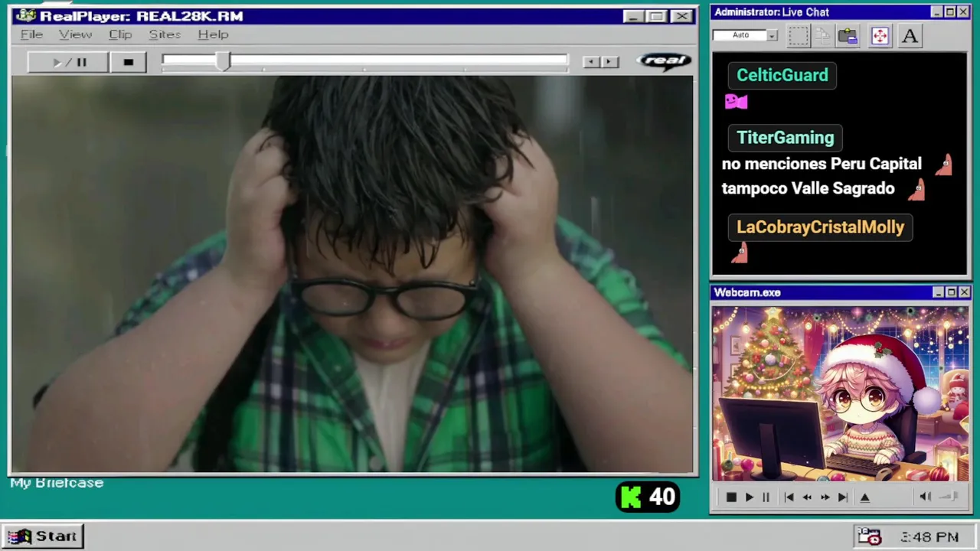Close the RealPlayer window
This screenshot has height=551, width=980.
coord(681,16)
